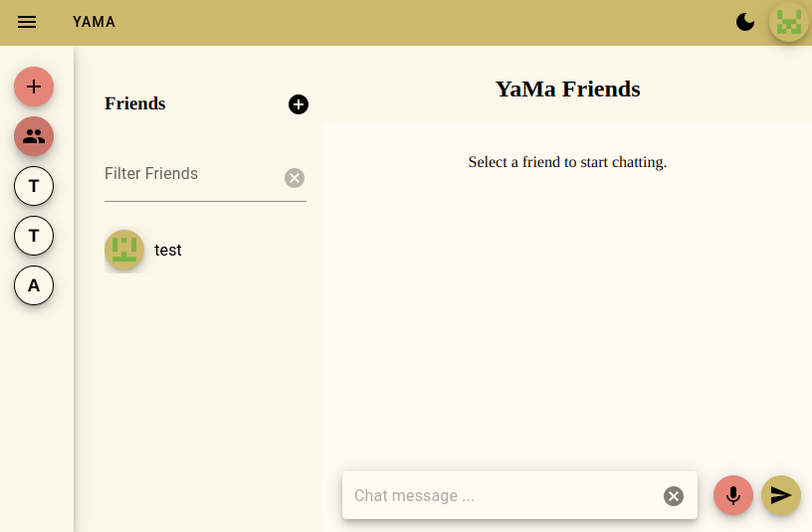The image size is (812, 532).
Task: Select the Friends people icon in the sidebar
Action: 34,136
